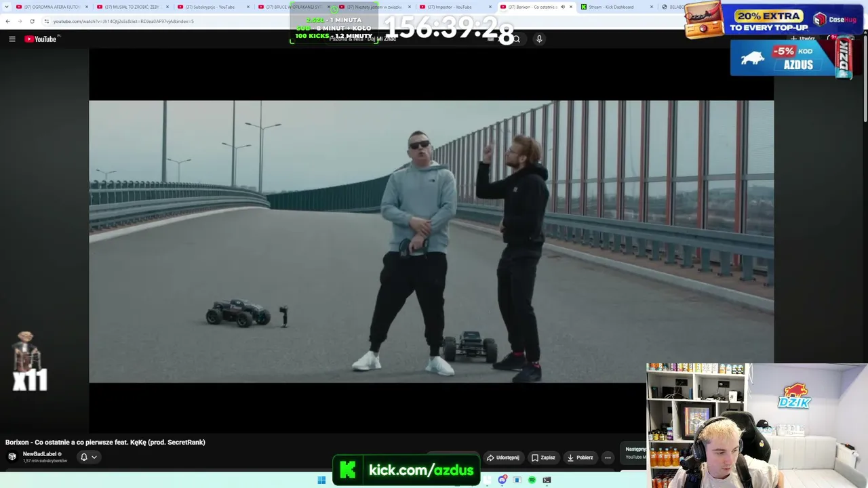This screenshot has height=488, width=868.
Task: Start voice search with the microphone icon
Action: point(539,39)
